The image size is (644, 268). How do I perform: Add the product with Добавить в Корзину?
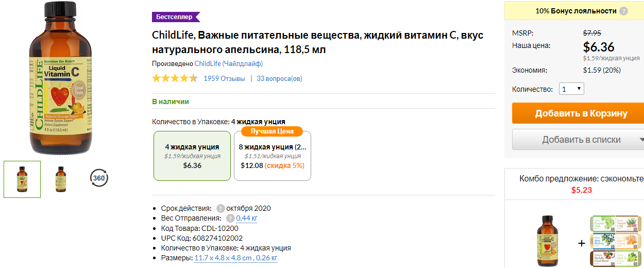[x=578, y=113]
